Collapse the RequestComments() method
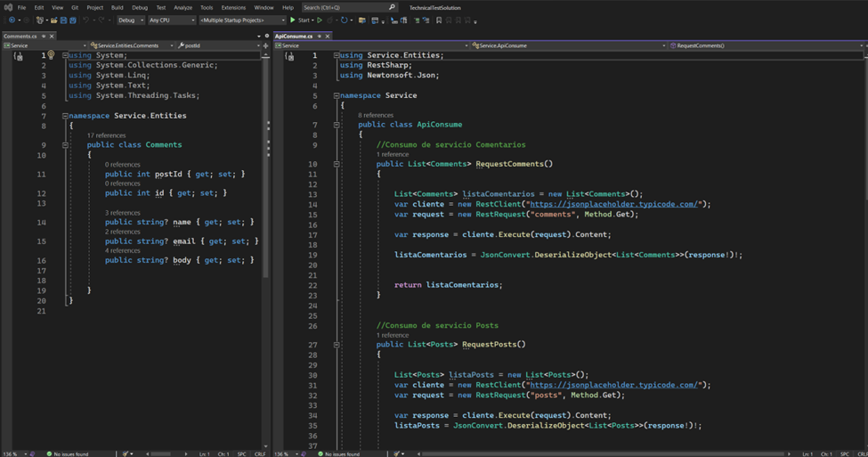Image resolution: width=868 pixels, height=457 pixels. click(336, 164)
